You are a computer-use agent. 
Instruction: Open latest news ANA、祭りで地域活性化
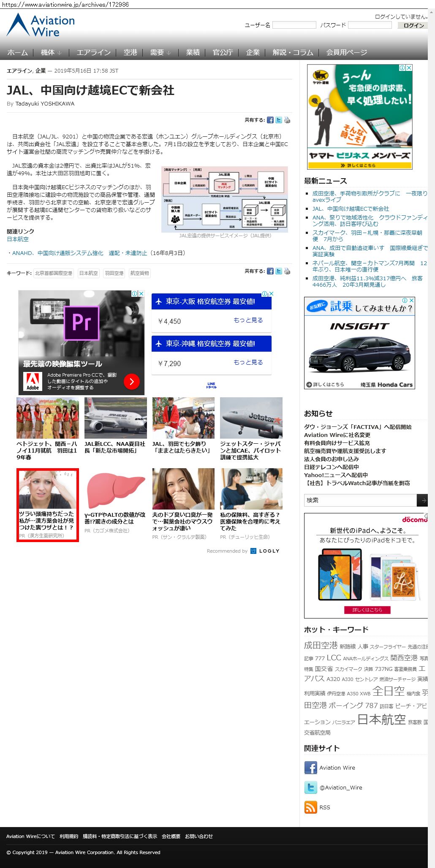(x=370, y=220)
